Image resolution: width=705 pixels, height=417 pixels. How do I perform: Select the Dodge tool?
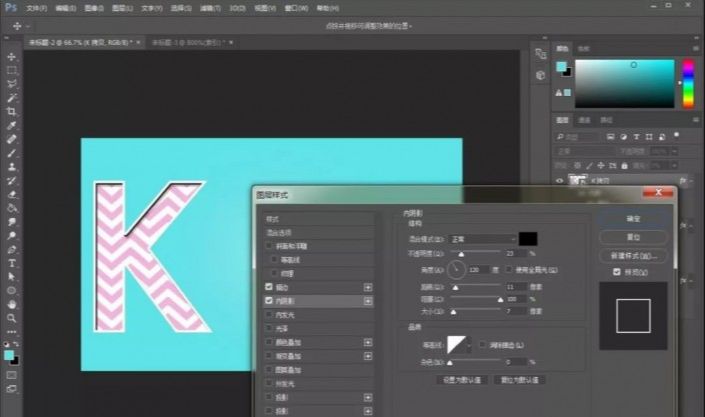(12, 235)
